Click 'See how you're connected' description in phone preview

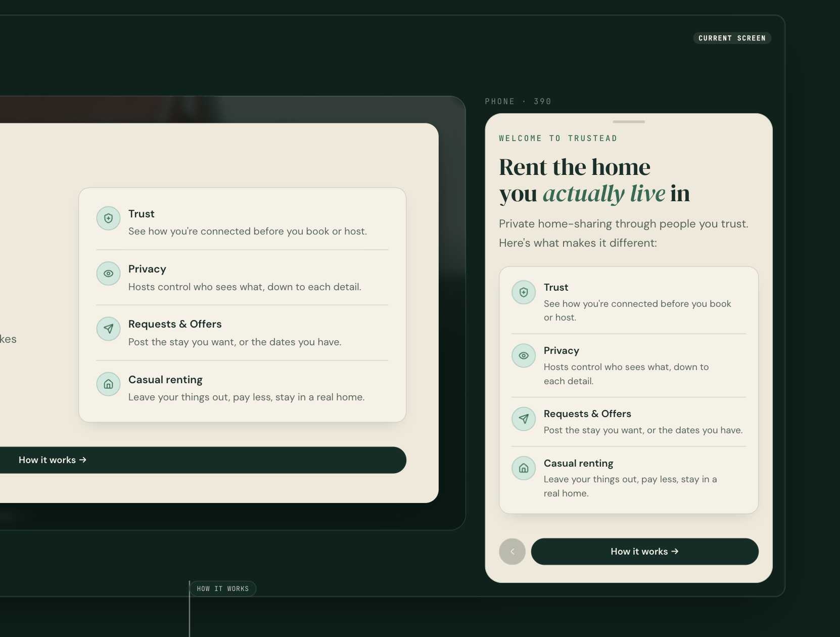coord(637,310)
